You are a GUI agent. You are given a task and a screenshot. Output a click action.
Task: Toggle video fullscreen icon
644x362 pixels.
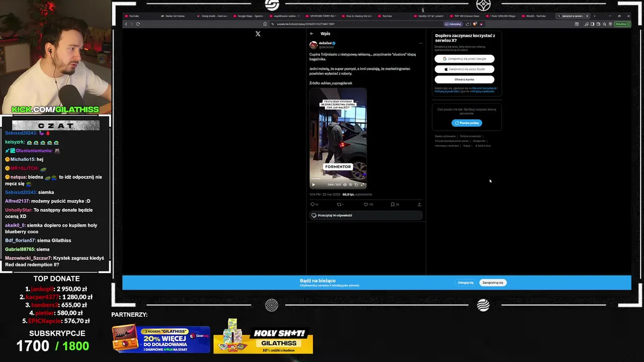(362, 185)
